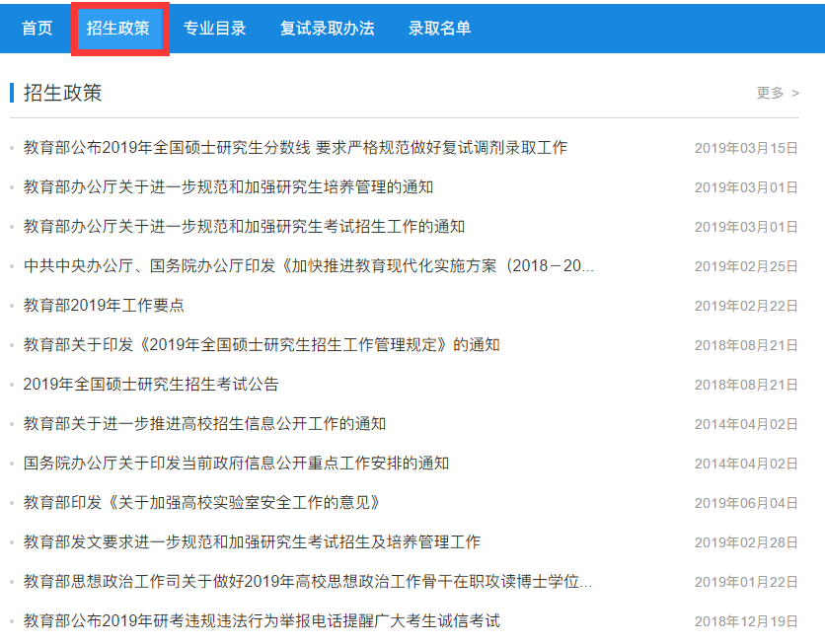Screen dimensions: 825x644
Task: Open the 复试录取办法 tab
Action: click(327, 29)
